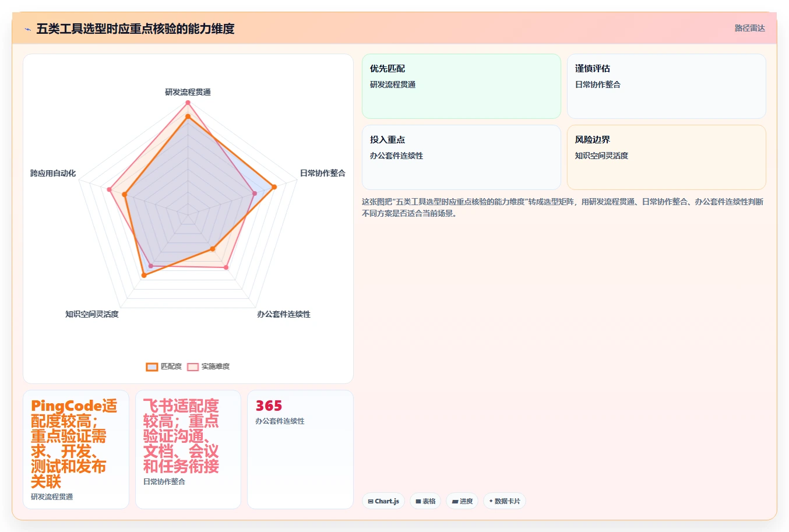Click the blue icon before the page title

pos(27,29)
